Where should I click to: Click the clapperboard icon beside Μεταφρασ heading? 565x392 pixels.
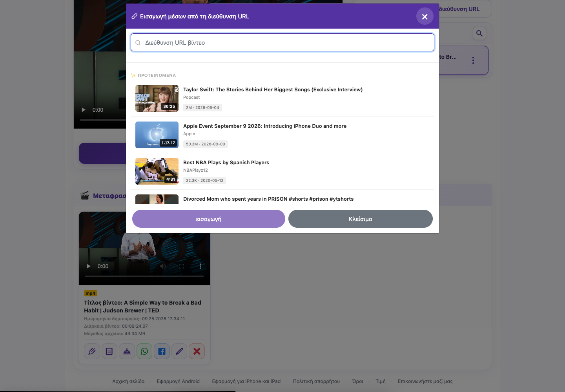point(85,195)
